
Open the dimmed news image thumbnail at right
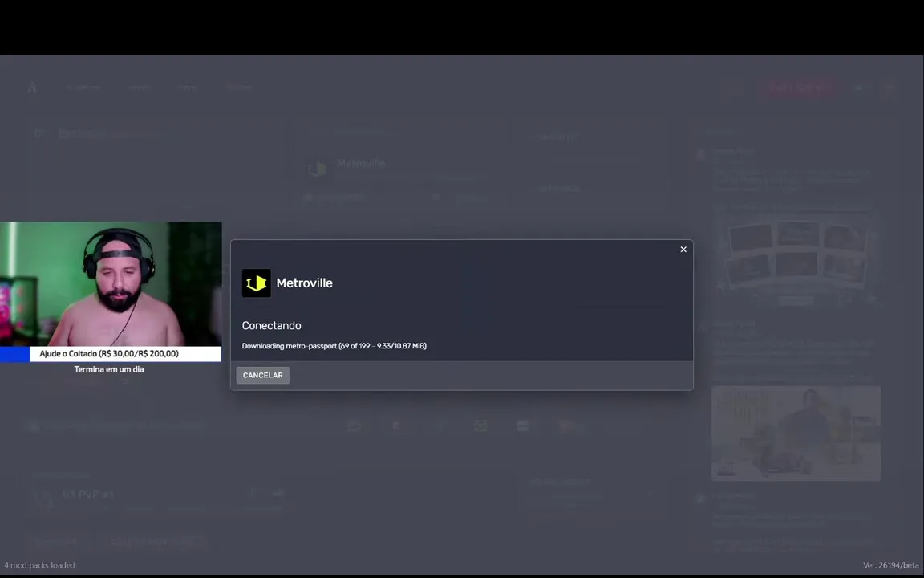tap(796, 433)
